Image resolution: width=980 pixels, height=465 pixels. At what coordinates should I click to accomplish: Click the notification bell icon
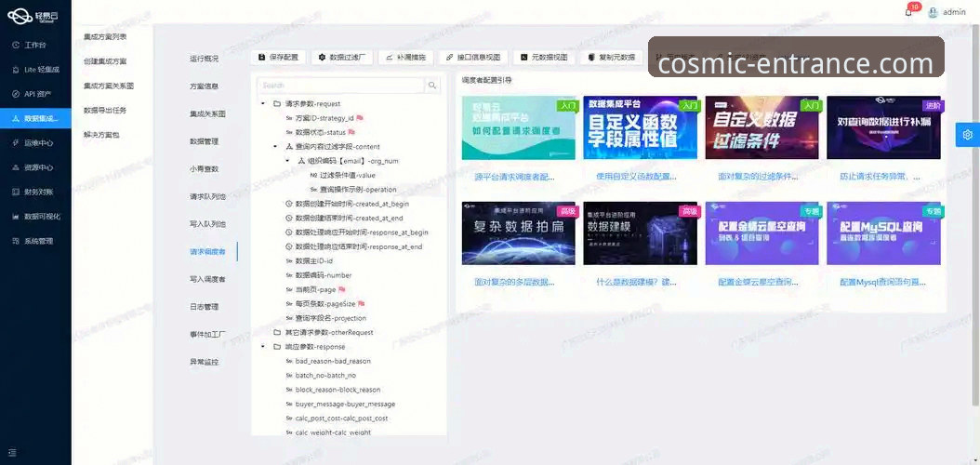908,12
